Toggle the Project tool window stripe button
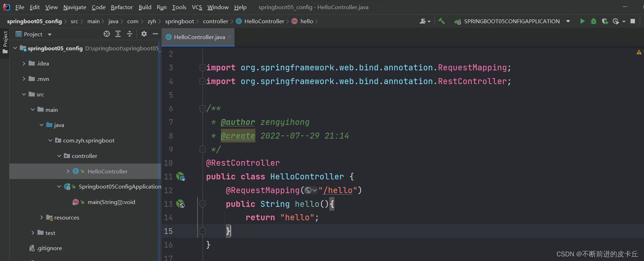This screenshot has width=644, height=261. tap(5, 42)
